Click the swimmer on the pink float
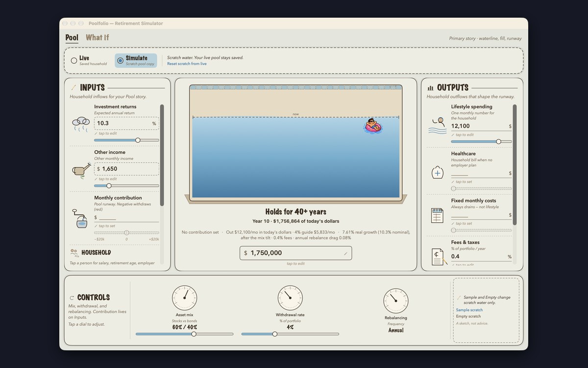Image resolution: width=588 pixels, height=368 pixels. coord(373,126)
